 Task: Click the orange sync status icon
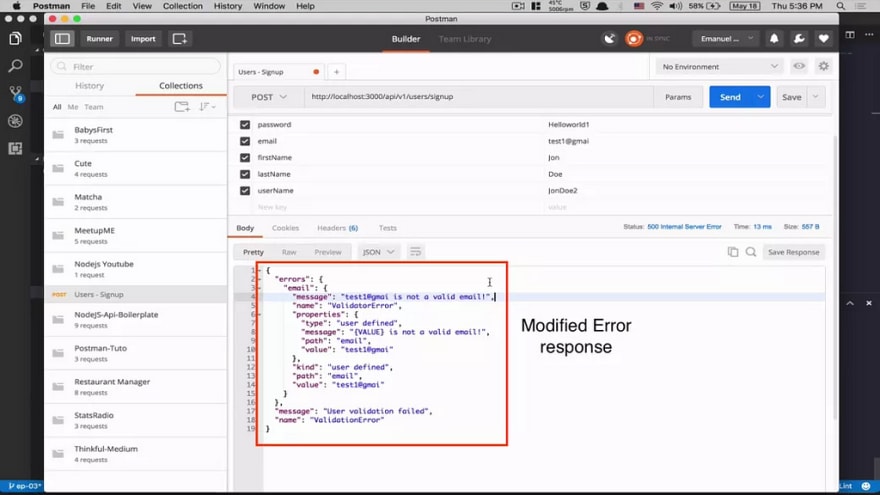[x=634, y=39]
